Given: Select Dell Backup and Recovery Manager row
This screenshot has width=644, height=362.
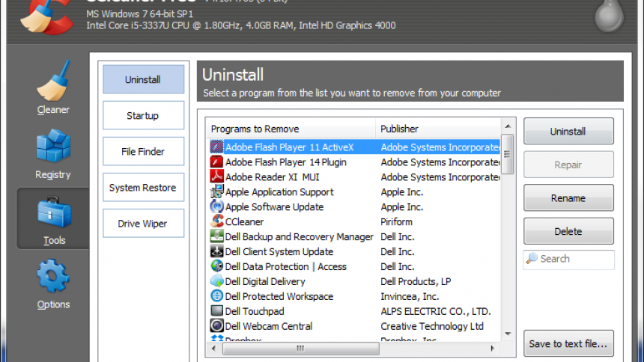Looking at the screenshot, I should point(353,236).
